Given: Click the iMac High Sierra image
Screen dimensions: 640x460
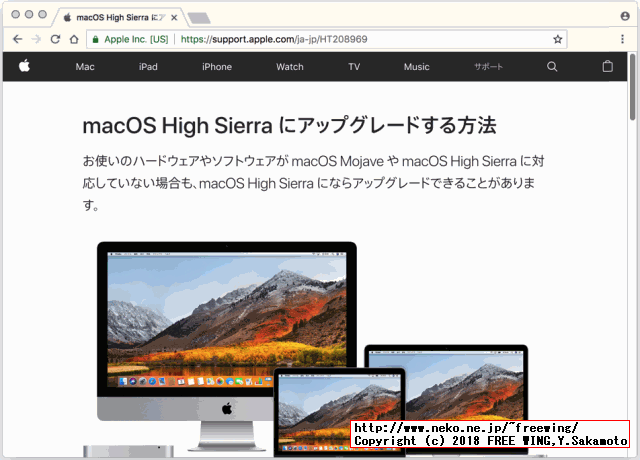Looking at the screenshot, I should click(x=227, y=347).
